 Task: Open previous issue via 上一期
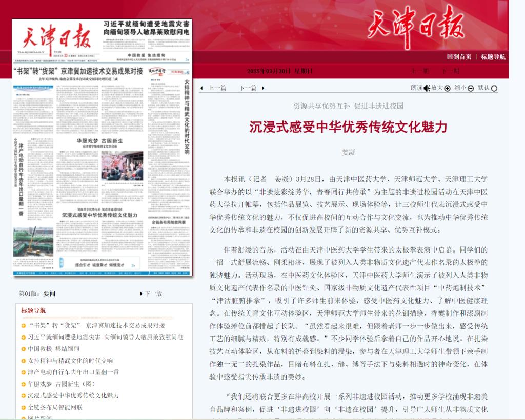pos(420,71)
